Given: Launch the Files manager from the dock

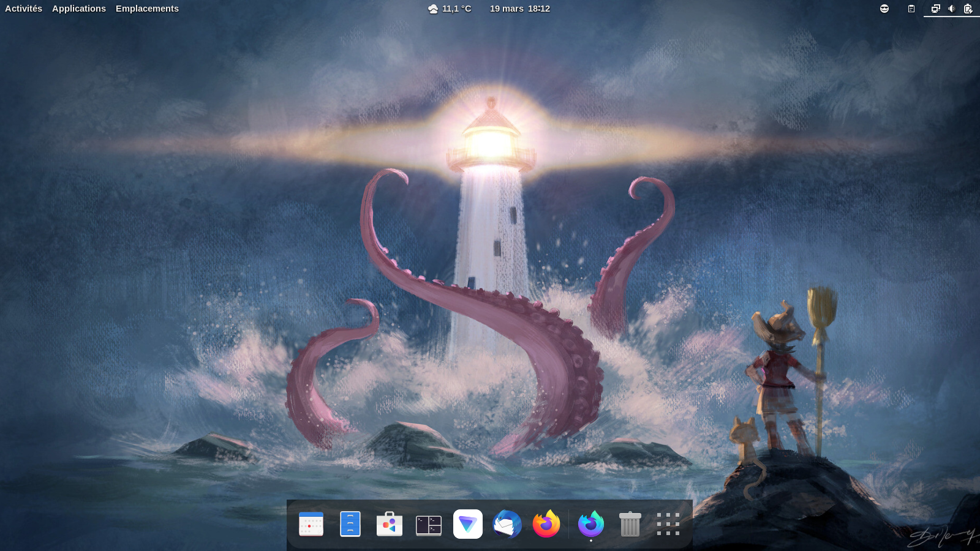Looking at the screenshot, I should (350, 524).
